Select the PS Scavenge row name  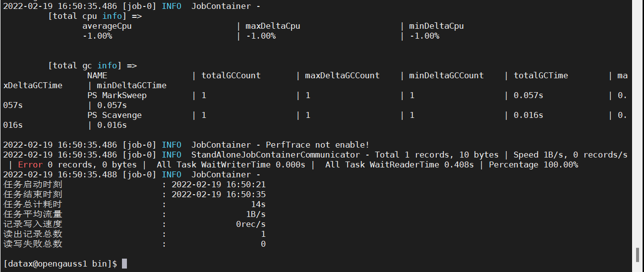pos(115,115)
